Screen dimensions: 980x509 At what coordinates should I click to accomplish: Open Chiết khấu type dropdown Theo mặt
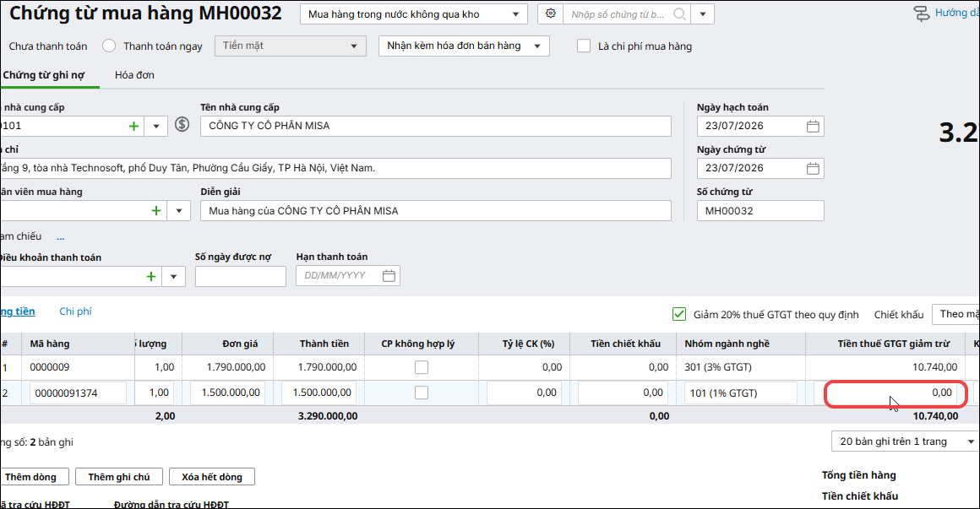point(955,314)
